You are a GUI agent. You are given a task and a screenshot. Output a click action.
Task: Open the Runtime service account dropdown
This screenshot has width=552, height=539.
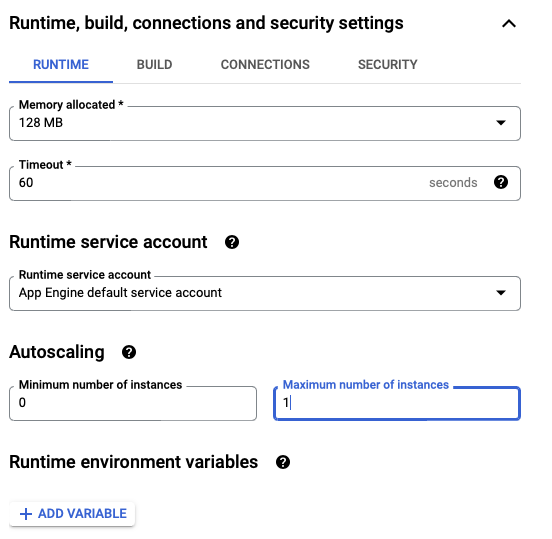265,293
